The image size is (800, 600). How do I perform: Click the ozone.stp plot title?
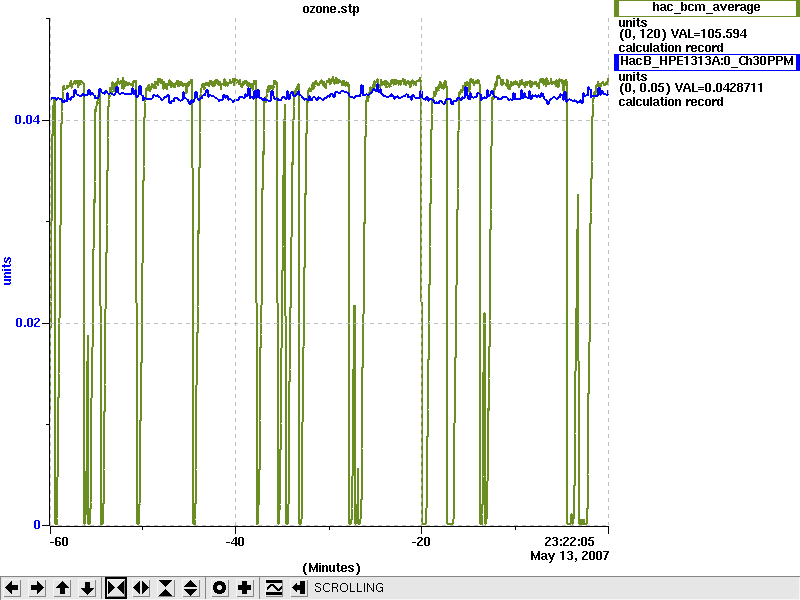coord(331,9)
